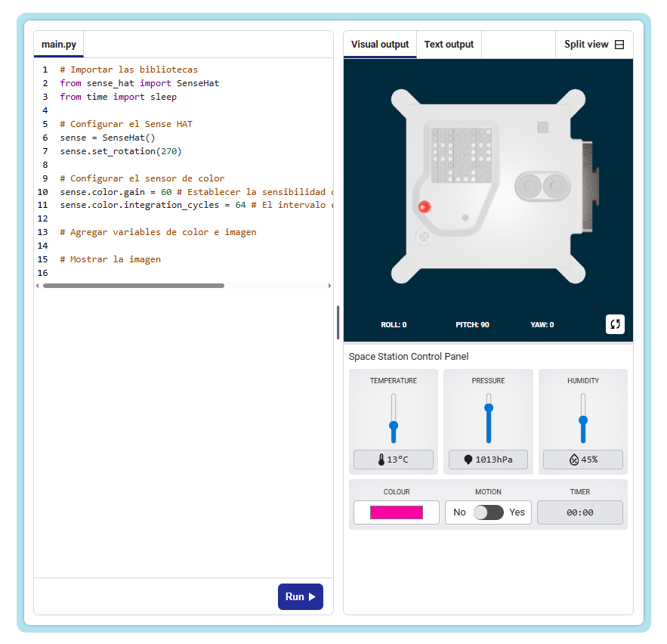
Task: Open the main.py file tab
Action: 59,45
